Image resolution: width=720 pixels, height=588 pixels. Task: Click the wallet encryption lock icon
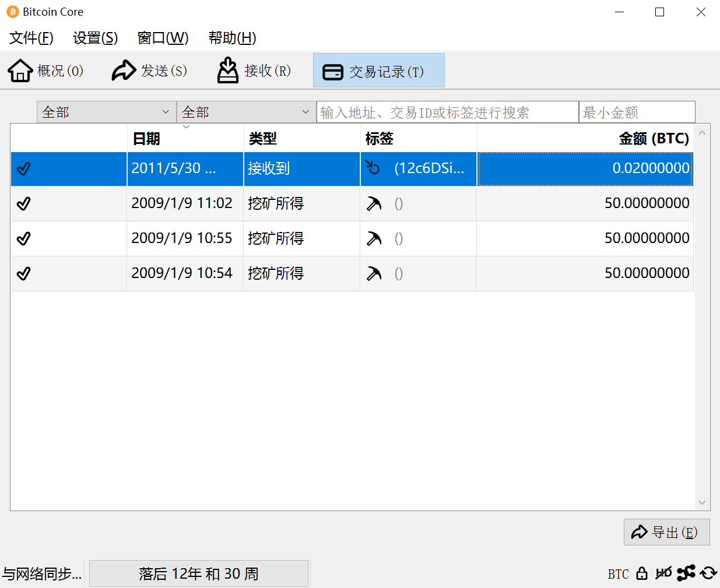point(642,573)
